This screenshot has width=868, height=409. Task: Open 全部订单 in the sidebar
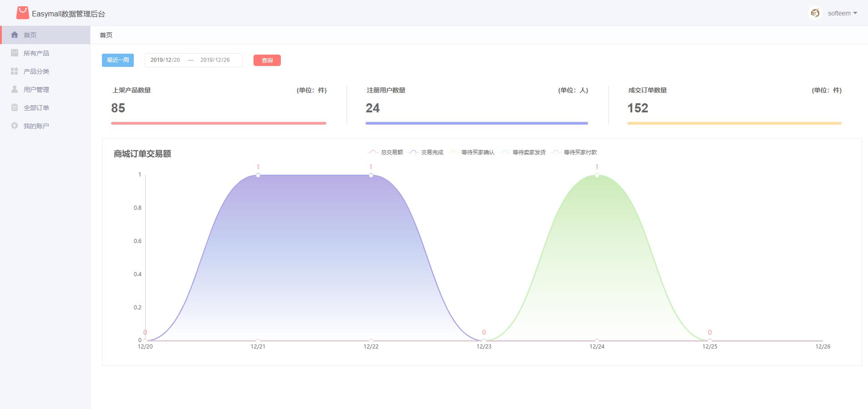45,107
